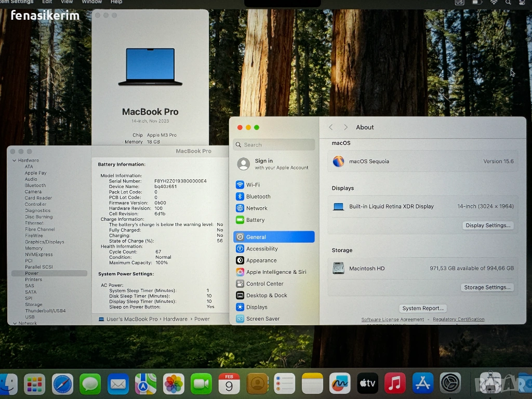
Task: Click the Search field in System Settings
Action: pos(274,145)
